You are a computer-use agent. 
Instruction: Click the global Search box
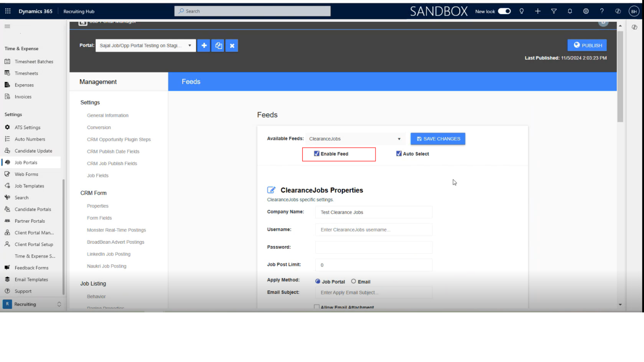(252, 11)
